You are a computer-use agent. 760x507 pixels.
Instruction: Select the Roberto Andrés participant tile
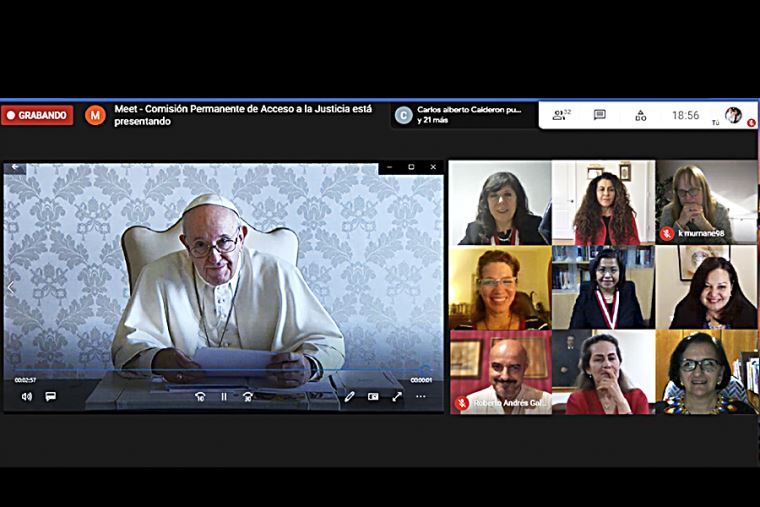499,372
